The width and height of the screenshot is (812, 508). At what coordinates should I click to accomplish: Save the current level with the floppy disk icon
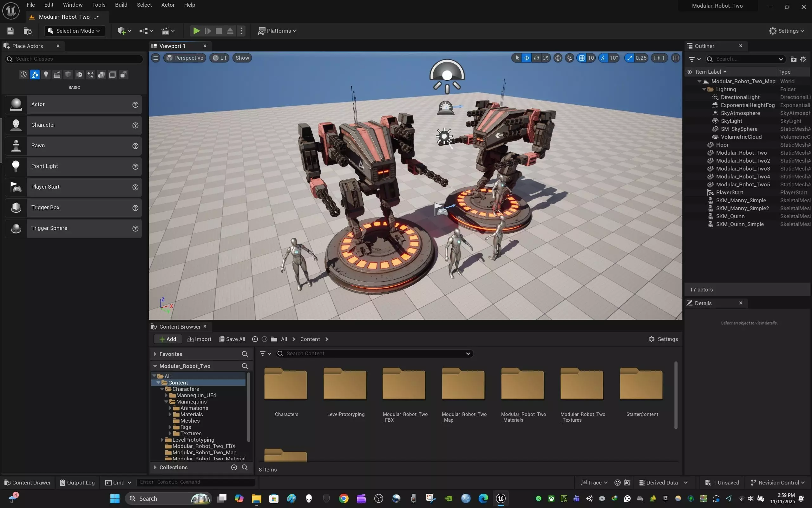[x=10, y=31]
